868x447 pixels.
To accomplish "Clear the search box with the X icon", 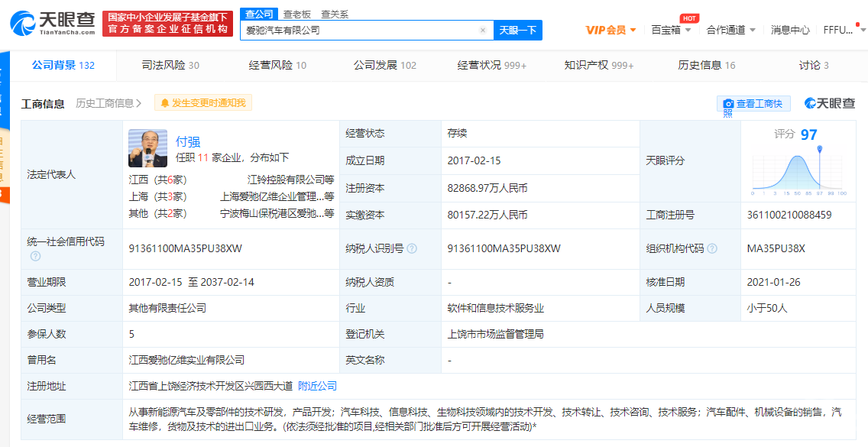I will coord(483,31).
